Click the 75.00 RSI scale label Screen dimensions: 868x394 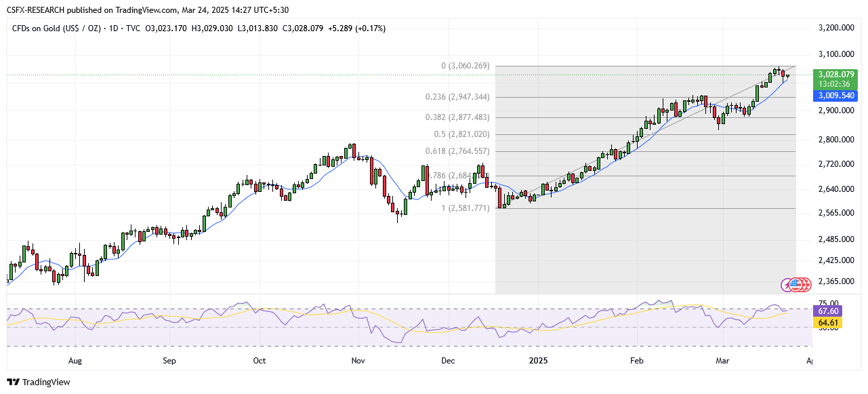click(x=828, y=303)
